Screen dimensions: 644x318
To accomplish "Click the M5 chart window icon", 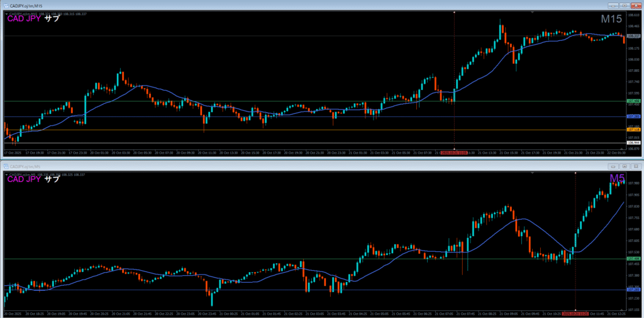I will [6, 165].
